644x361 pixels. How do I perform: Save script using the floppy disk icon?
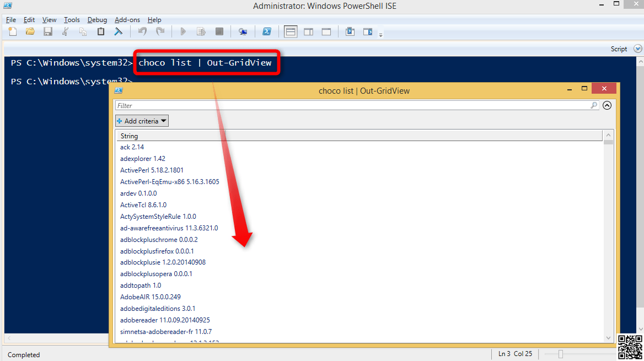(48, 31)
